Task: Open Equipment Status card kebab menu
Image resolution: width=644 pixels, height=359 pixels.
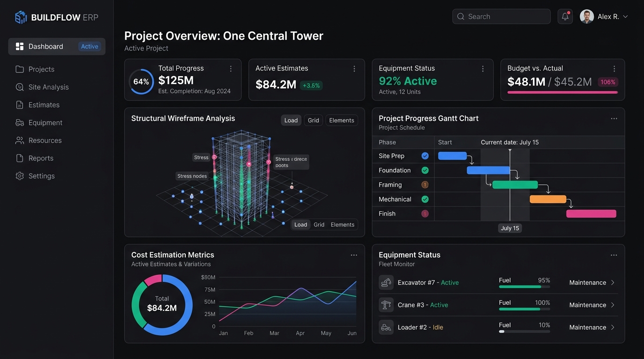Action: coord(483,69)
